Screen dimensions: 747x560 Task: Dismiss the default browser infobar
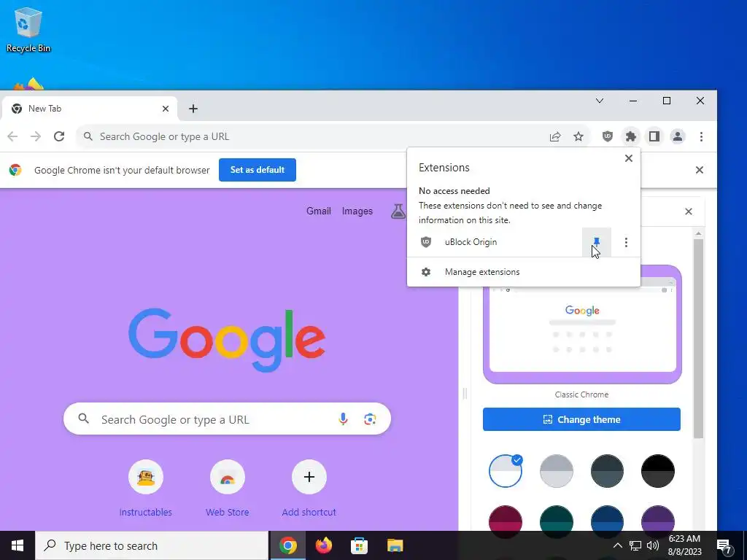(x=700, y=170)
